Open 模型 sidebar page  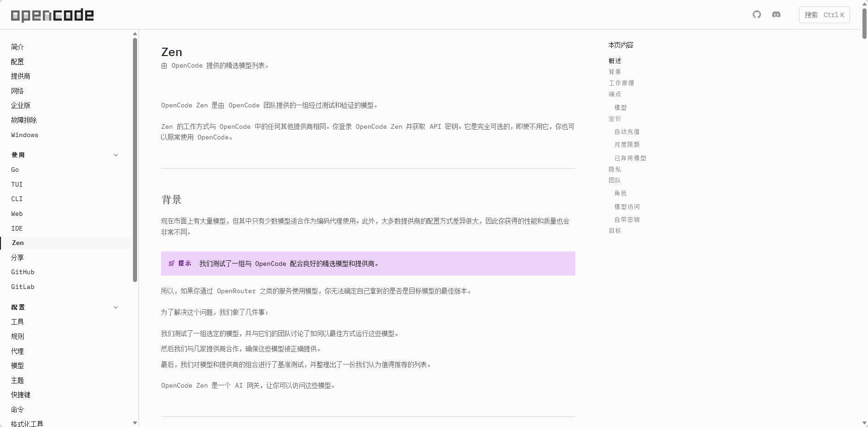click(x=18, y=365)
